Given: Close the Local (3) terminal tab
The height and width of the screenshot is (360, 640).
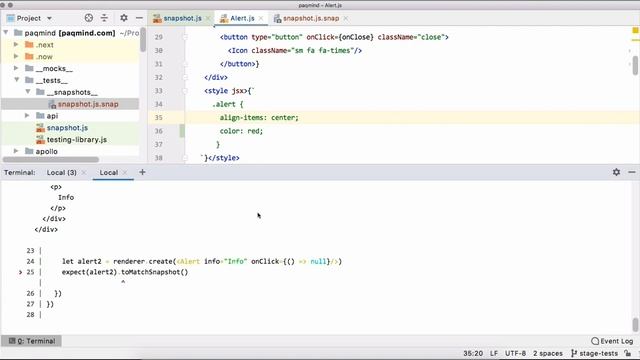Looking at the screenshot, I should pos(84,173).
